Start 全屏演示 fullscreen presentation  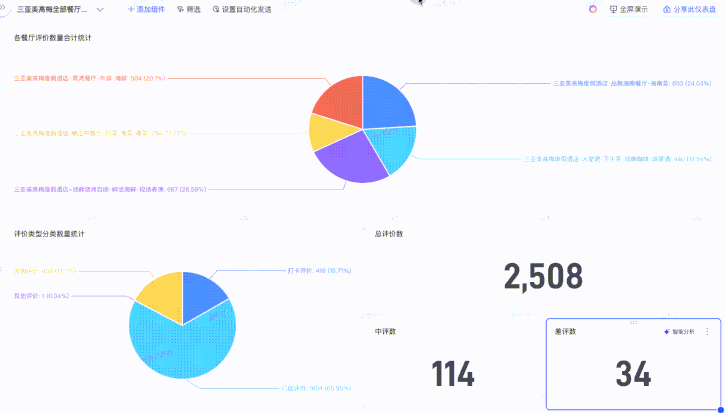click(x=629, y=9)
